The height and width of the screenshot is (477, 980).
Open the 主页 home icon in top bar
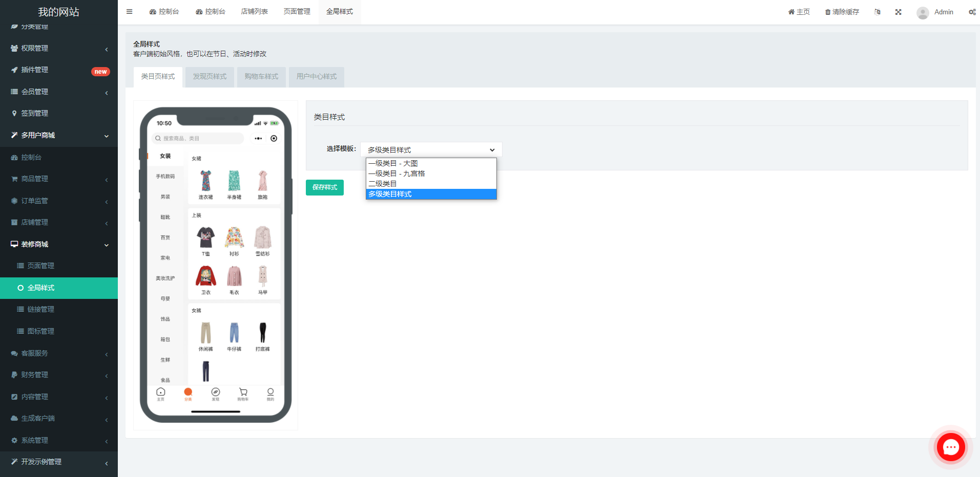pyautogui.click(x=798, y=11)
